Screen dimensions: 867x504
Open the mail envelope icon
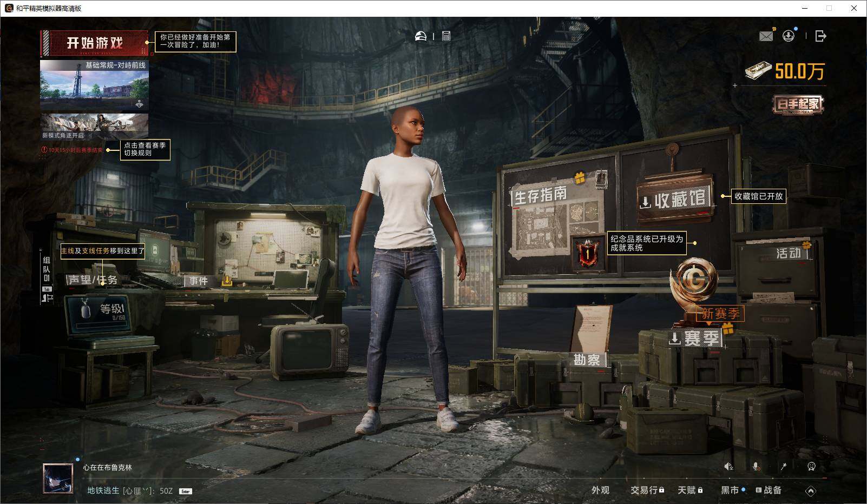766,36
